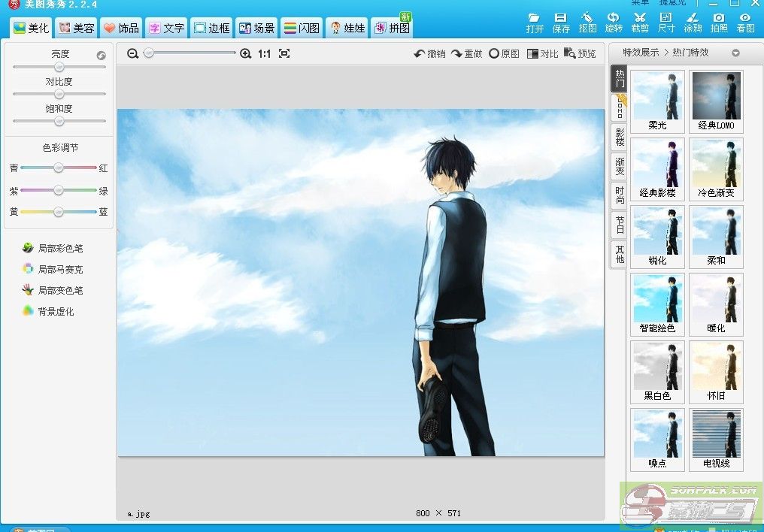Click the 亮度 brightness slider handle
This screenshot has height=532, width=764.
[x=59, y=67]
